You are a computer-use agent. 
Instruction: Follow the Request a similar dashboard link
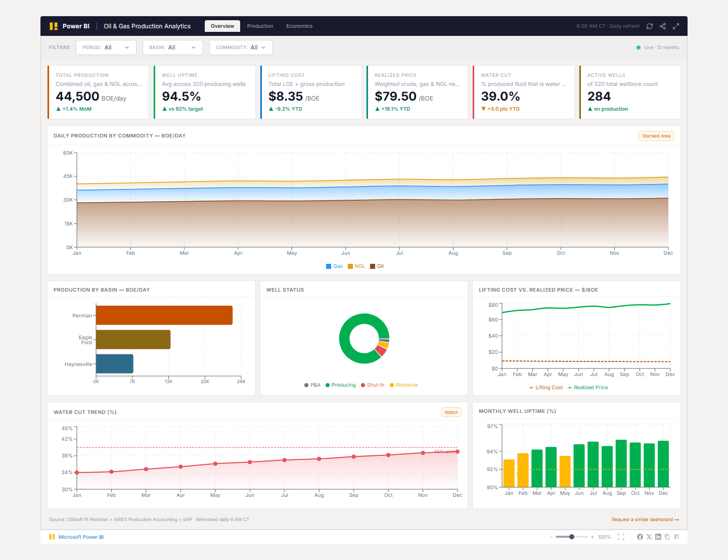(645, 520)
